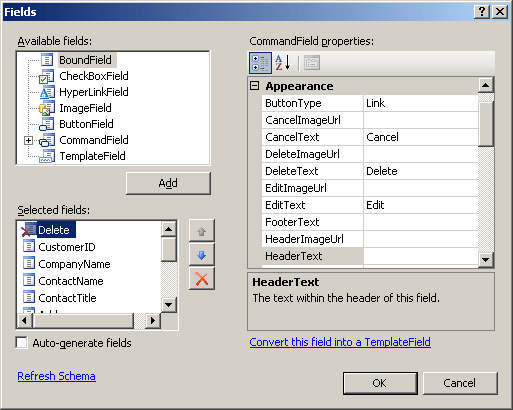Enable the Auto-generate fields checkbox

pos(22,343)
